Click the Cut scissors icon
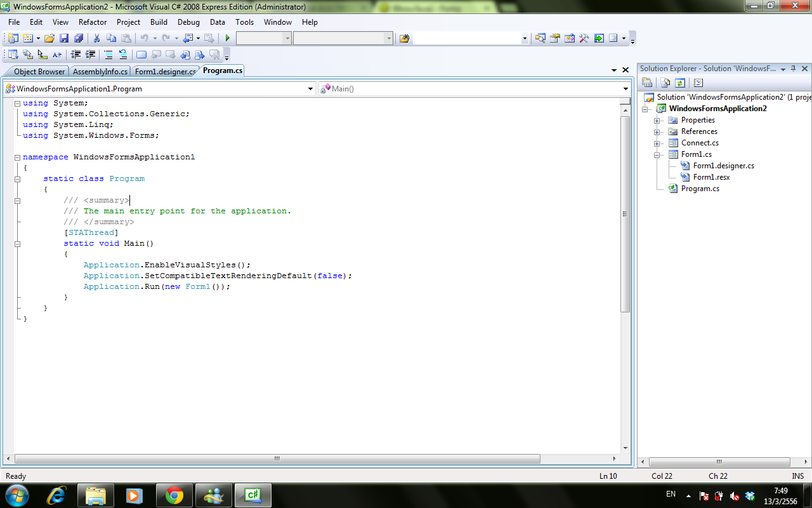The height and width of the screenshot is (508, 812). click(x=97, y=39)
